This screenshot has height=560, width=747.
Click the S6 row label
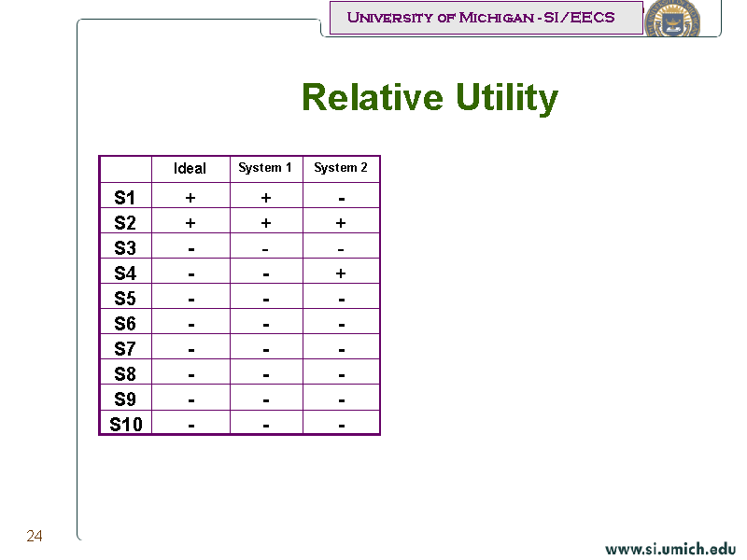tap(125, 324)
